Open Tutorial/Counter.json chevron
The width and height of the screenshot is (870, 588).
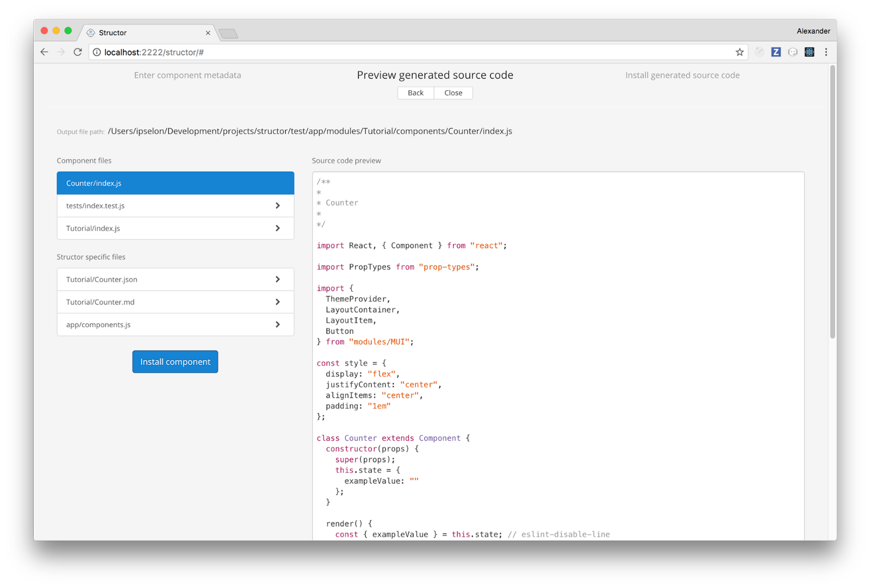tap(277, 279)
